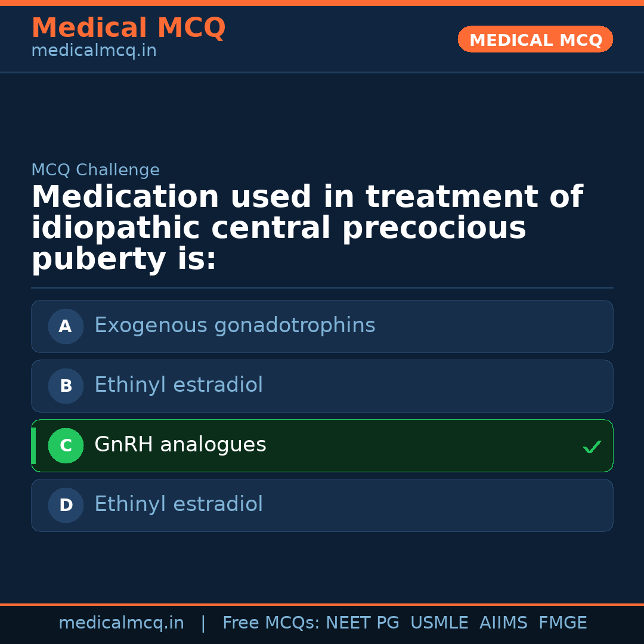Pick the GnRH analogues answer text
644x644 pixels.
(180, 445)
